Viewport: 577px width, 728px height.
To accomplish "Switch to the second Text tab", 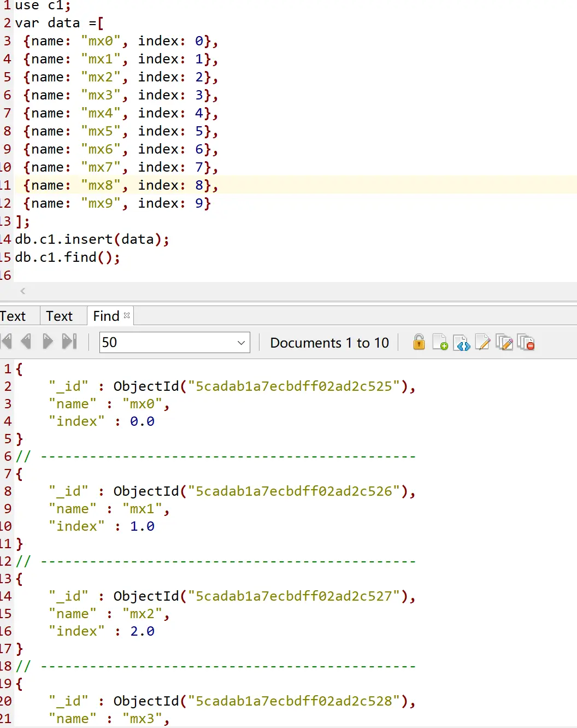I will pos(60,316).
